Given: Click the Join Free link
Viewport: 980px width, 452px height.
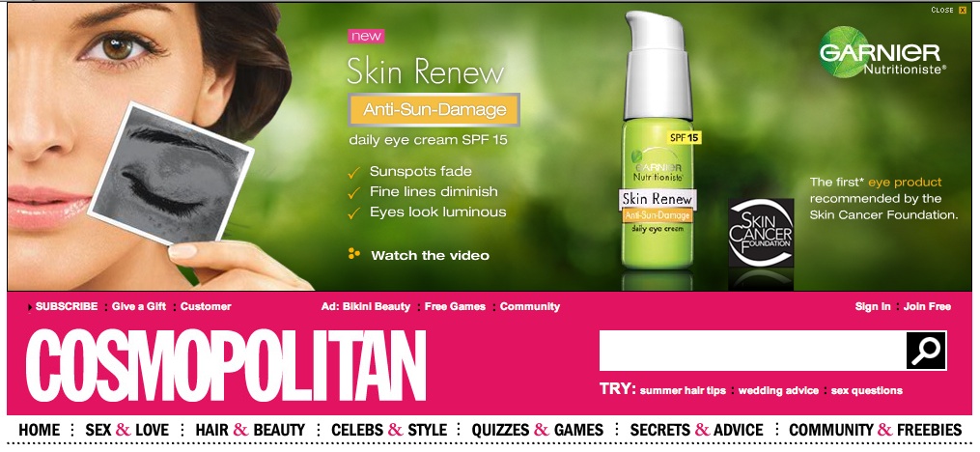Looking at the screenshot, I should click(927, 306).
